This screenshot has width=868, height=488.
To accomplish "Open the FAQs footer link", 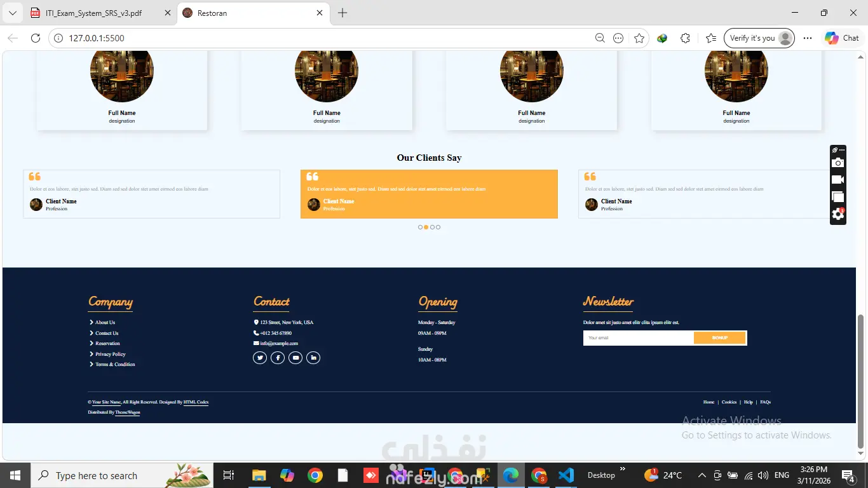I will (765, 402).
